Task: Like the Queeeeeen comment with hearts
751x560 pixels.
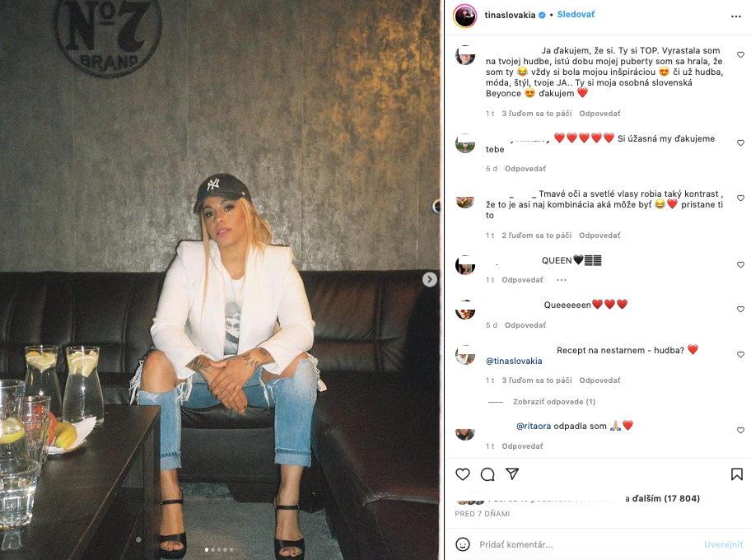Action: pyautogui.click(x=740, y=309)
